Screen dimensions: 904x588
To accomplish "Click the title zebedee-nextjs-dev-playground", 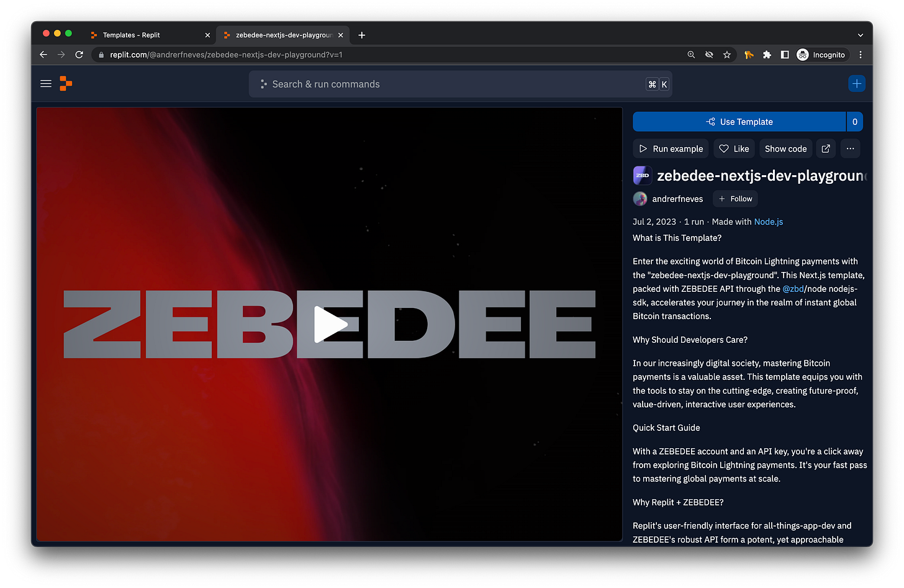I will coord(762,176).
